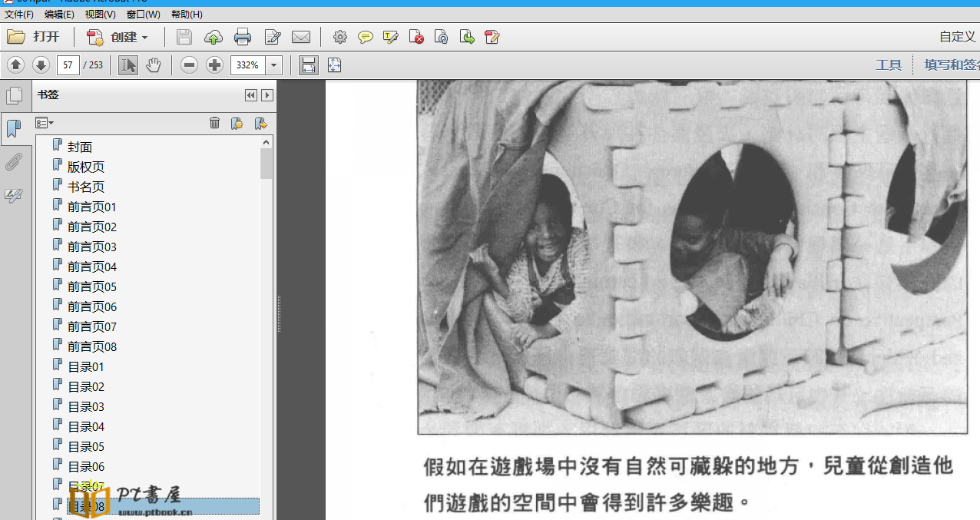Open the 工具 pane

click(x=889, y=65)
